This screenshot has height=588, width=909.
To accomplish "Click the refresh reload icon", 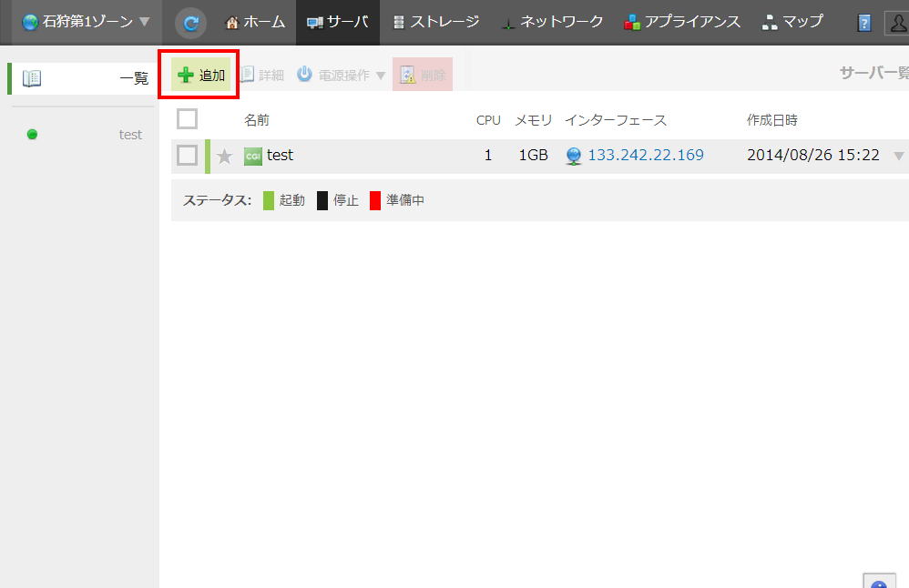I will point(190,23).
